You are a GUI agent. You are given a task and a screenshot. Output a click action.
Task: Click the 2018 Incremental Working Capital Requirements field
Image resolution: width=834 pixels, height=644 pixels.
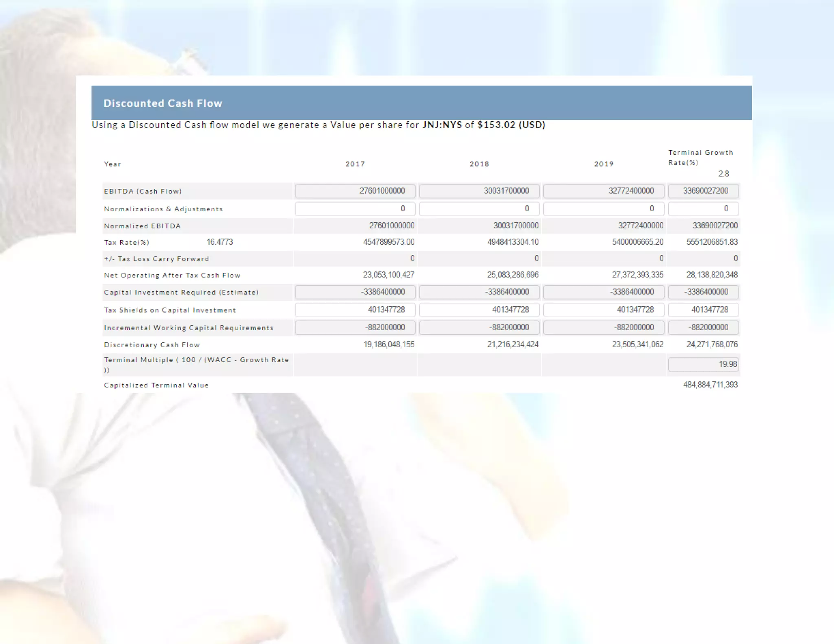click(x=479, y=327)
